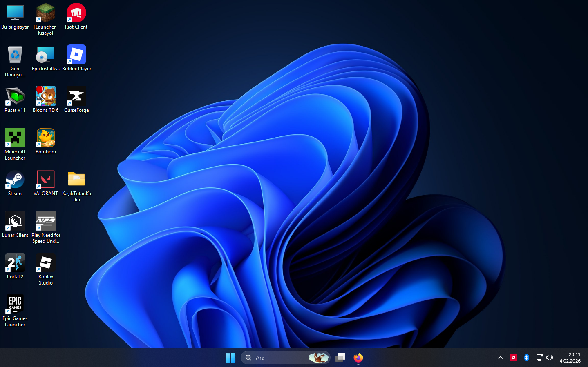
Task: Select the KaşıkTutanKadın folder
Action: [76, 180]
